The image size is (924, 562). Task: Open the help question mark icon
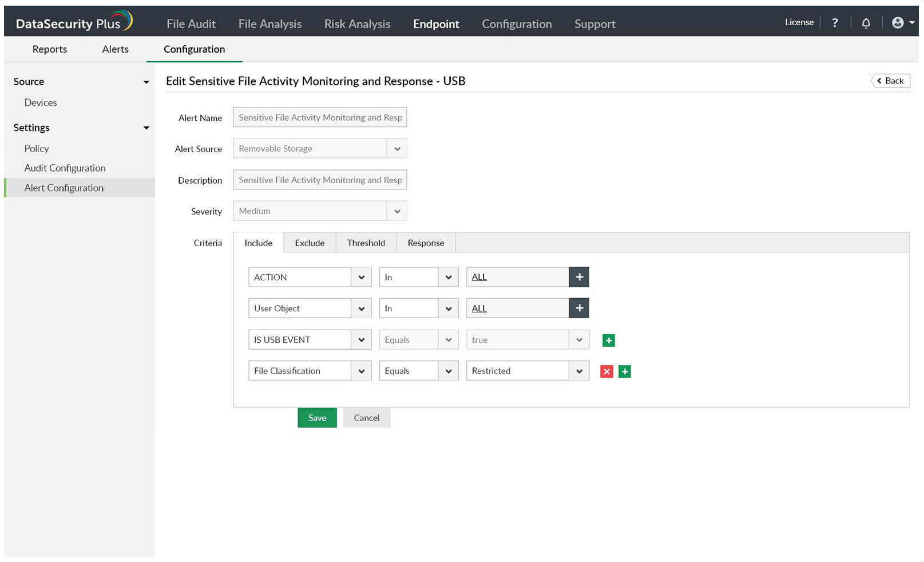(x=835, y=23)
